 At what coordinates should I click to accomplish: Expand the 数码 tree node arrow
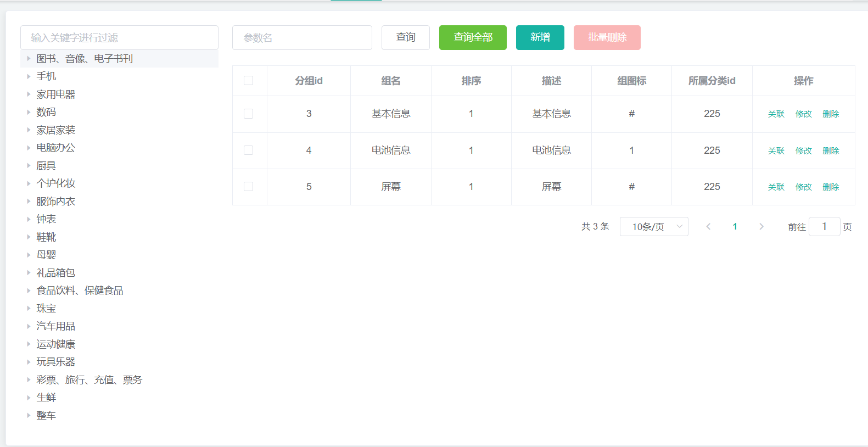click(x=29, y=112)
